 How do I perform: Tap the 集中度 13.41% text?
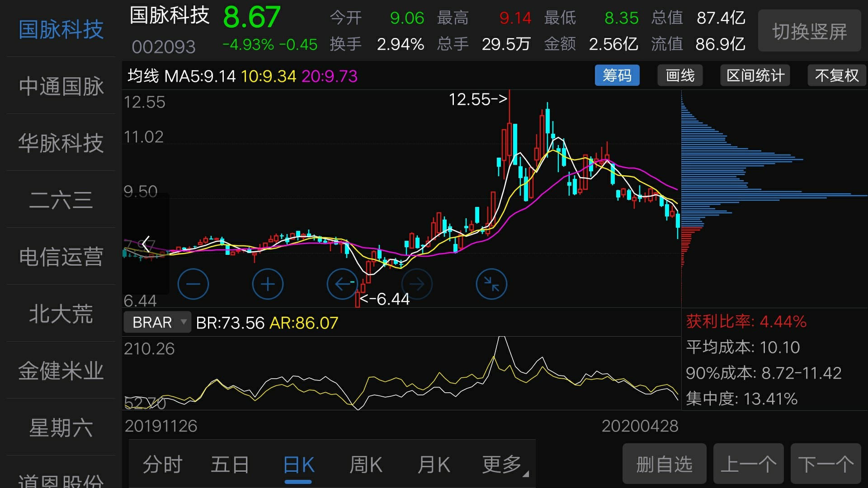pyautogui.click(x=741, y=399)
